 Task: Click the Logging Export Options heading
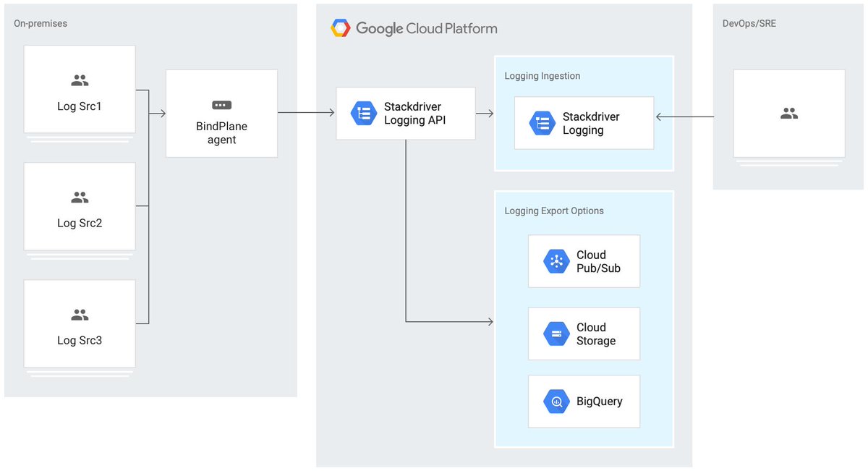tap(554, 211)
